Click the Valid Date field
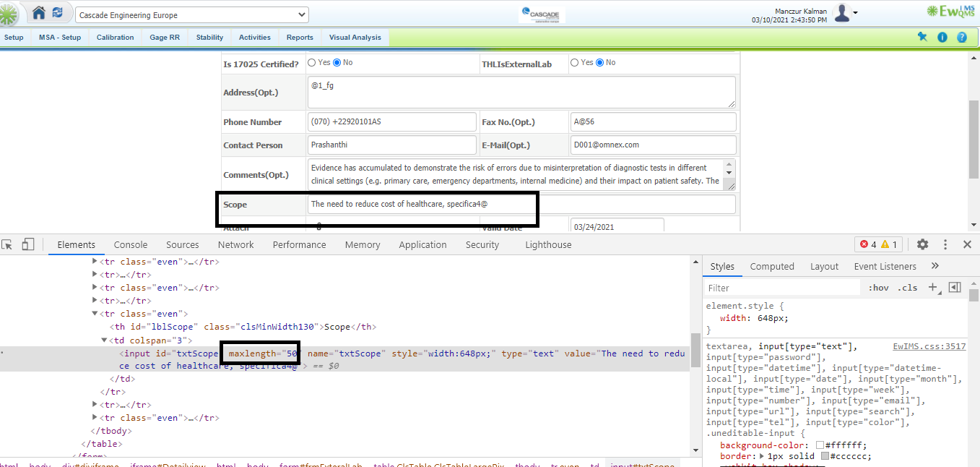The image size is (980, 467). point(617,226)
